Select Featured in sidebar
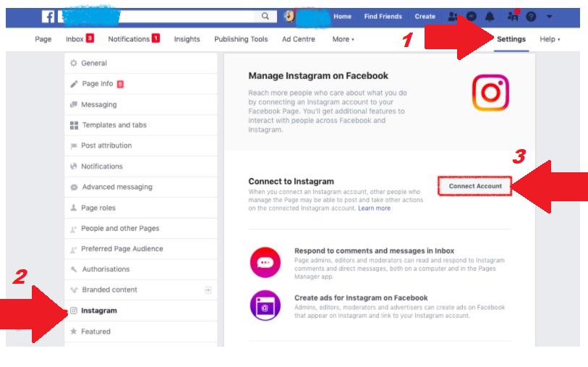This screenshot has width=588, height=367. [140, 332]
